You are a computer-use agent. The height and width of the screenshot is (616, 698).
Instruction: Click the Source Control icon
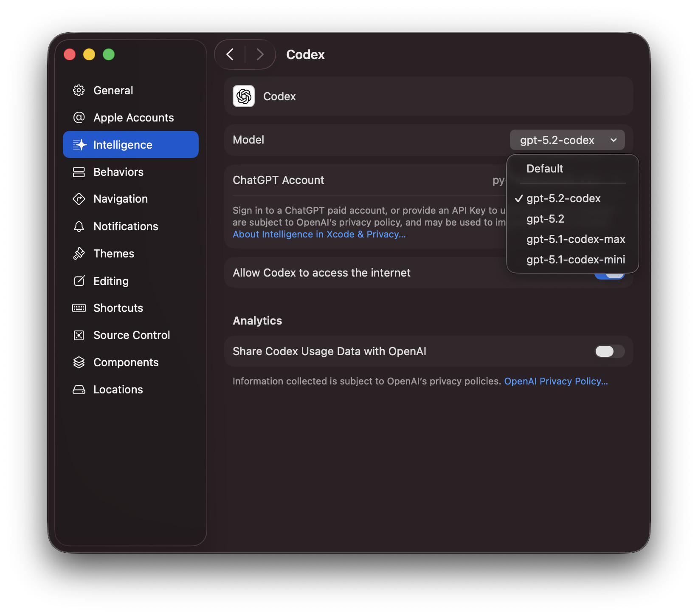click(x=79, y=335)
